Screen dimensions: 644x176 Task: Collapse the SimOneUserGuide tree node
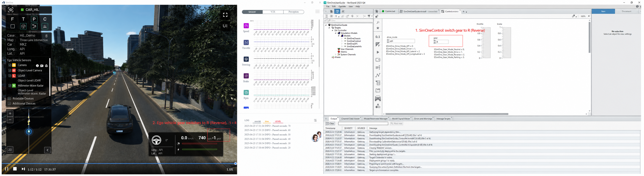326,25
